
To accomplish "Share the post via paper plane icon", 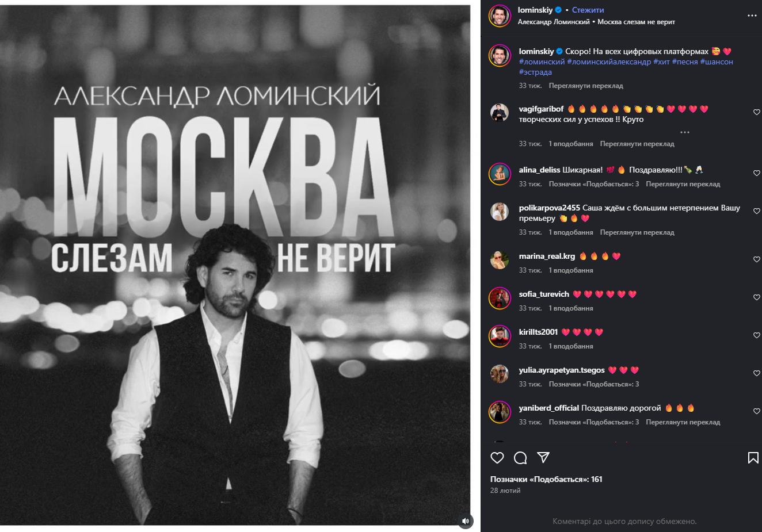I will coord(543,458).
